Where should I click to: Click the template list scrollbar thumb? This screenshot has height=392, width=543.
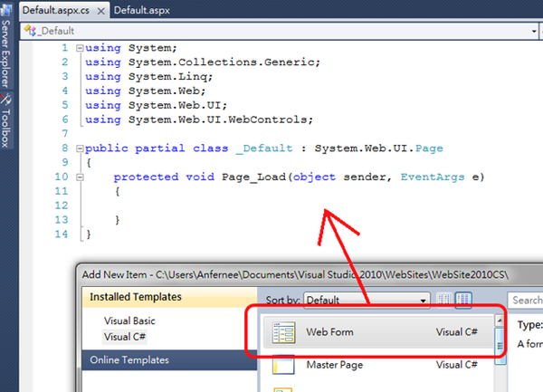500,346
